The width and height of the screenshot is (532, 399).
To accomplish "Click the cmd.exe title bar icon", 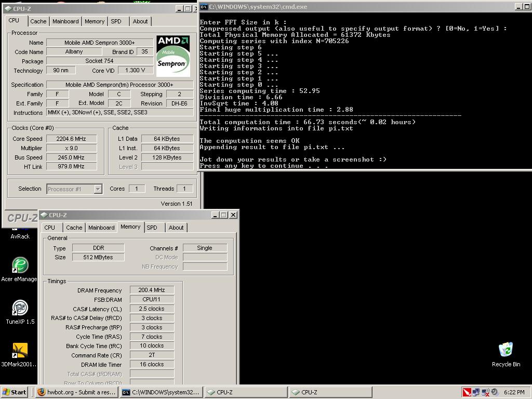I will click(204, 6).
